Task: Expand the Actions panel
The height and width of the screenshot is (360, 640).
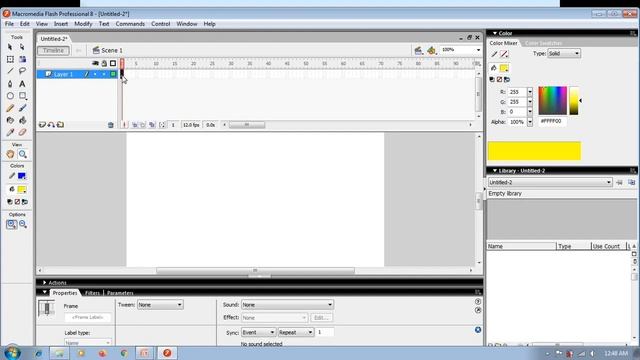Action: [x=44, y=282]
